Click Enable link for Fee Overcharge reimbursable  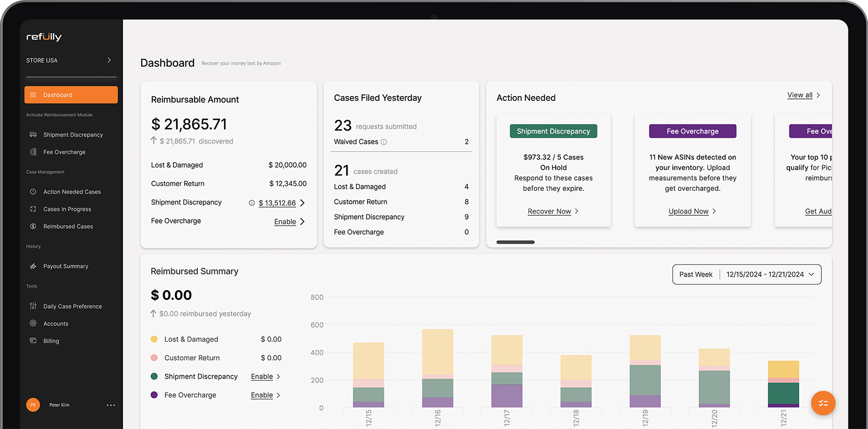285,221
